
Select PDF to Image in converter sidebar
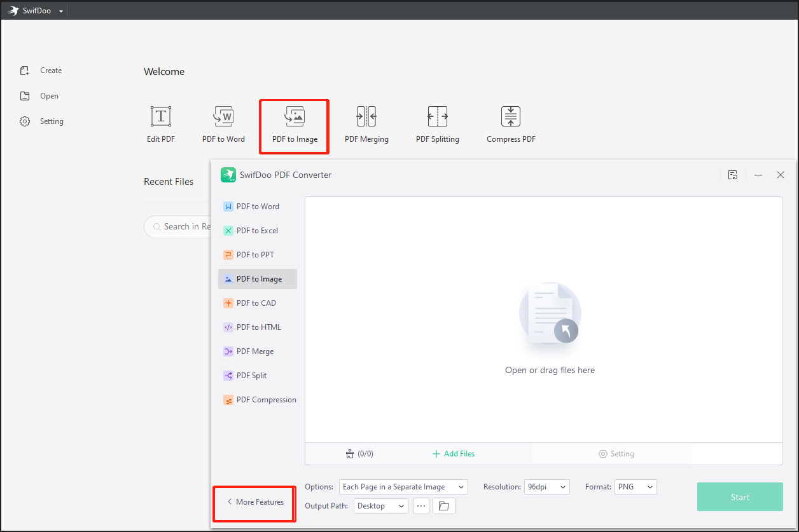[x=258, y=279]
